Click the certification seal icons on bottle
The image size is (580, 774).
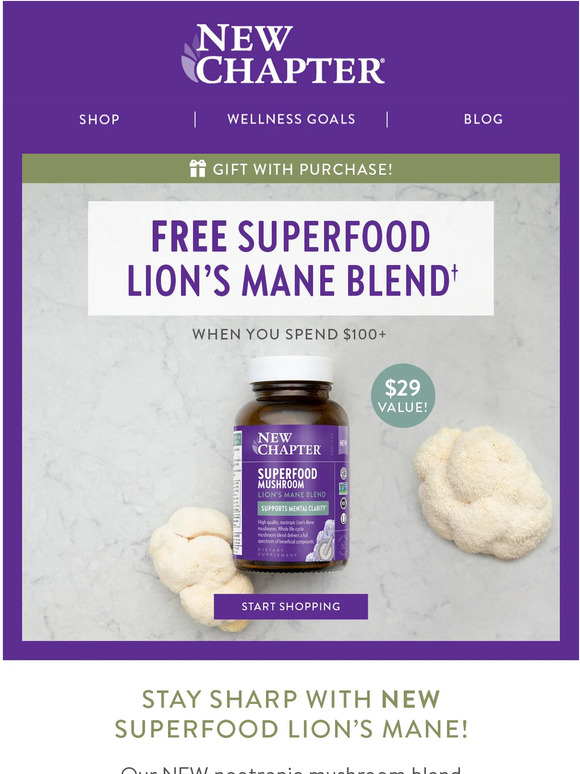pyautogui.click(x=343, y=496)
